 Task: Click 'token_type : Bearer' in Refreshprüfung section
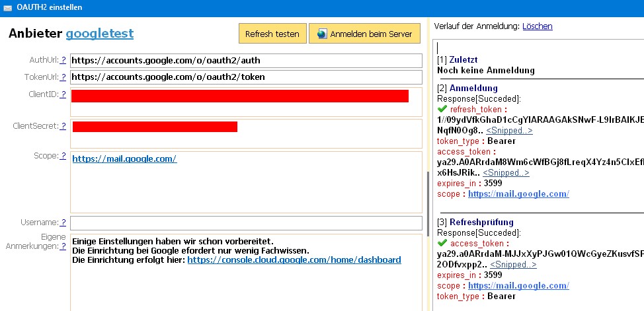[x=477, y=296]
